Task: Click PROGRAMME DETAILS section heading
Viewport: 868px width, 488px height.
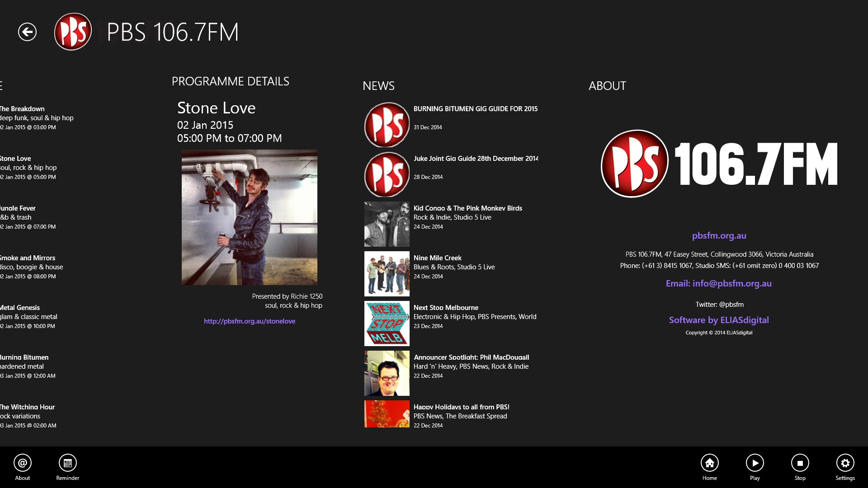Action: (231, 81)
